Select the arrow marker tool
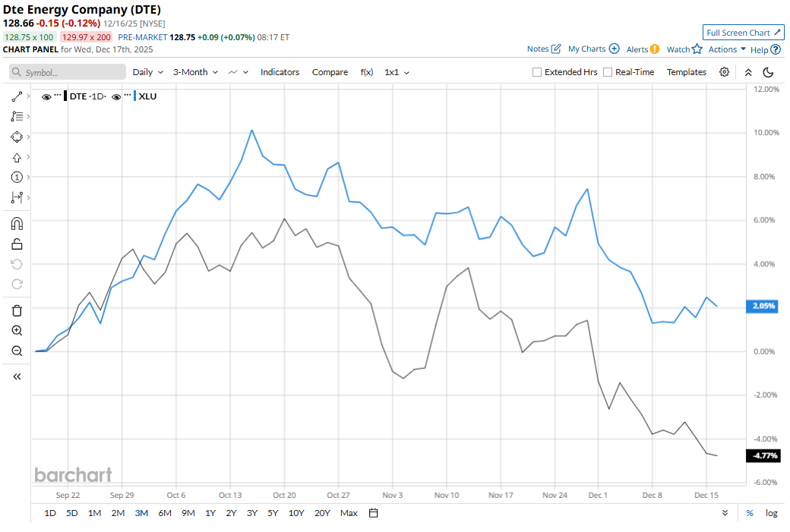790x532 pixels. (17, 158)
